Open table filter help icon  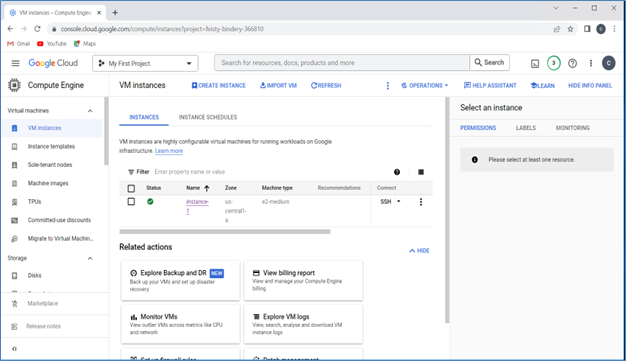click(x=397, y=172)
